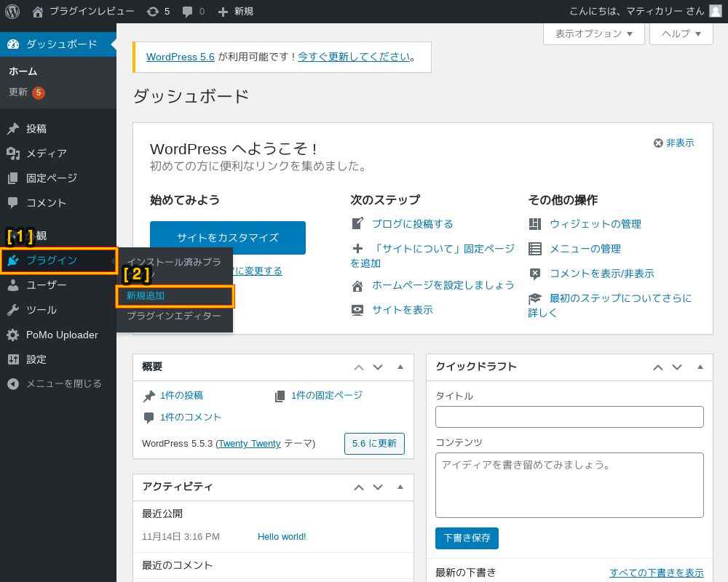The image size is (728, 582).
Task: Open the コメント sidebar menu
Action: (x=58, y=202)
